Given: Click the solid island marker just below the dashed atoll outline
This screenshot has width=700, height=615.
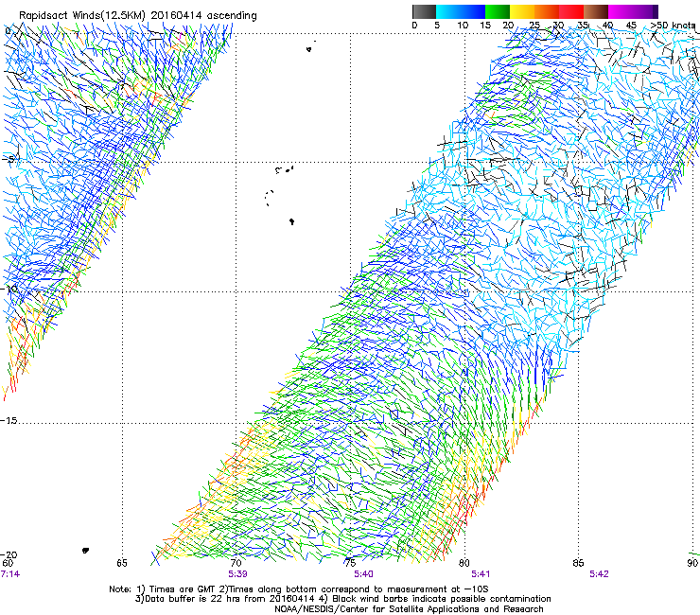Looking at the screenshot, I should 292,221.
